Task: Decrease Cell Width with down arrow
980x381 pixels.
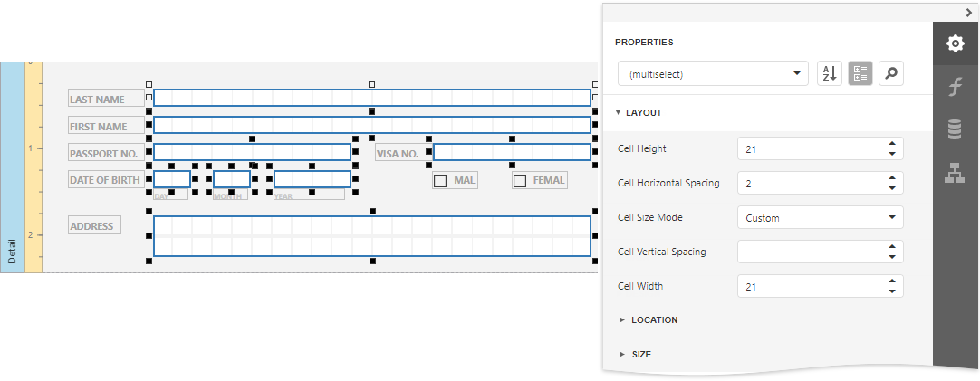Action: pos(892,291)
